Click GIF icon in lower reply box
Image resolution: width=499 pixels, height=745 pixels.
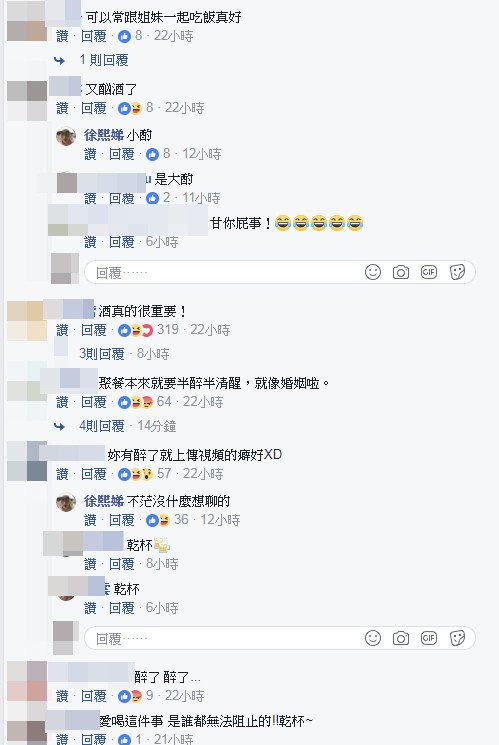pos(429,638)
